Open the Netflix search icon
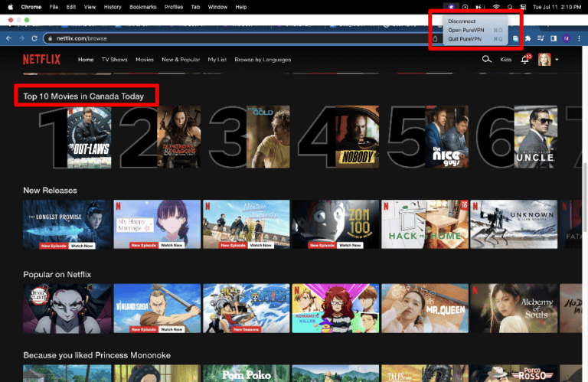The image size is (588, 382). [486, 59]
